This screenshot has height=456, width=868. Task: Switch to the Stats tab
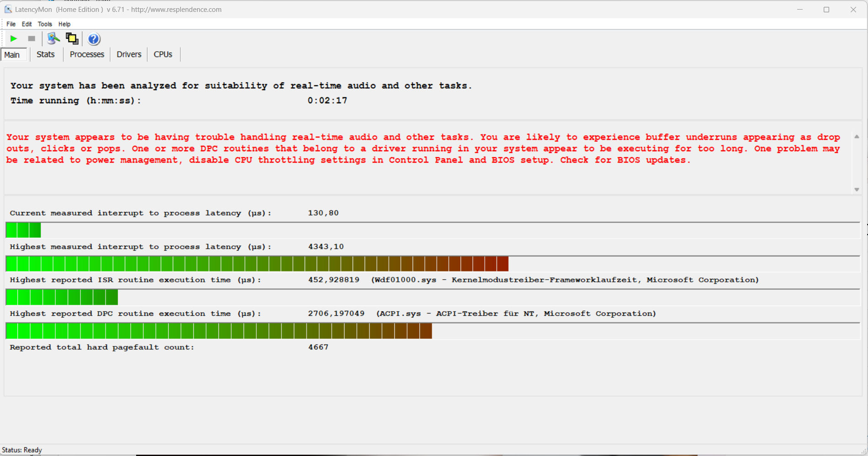pos(46,54)
